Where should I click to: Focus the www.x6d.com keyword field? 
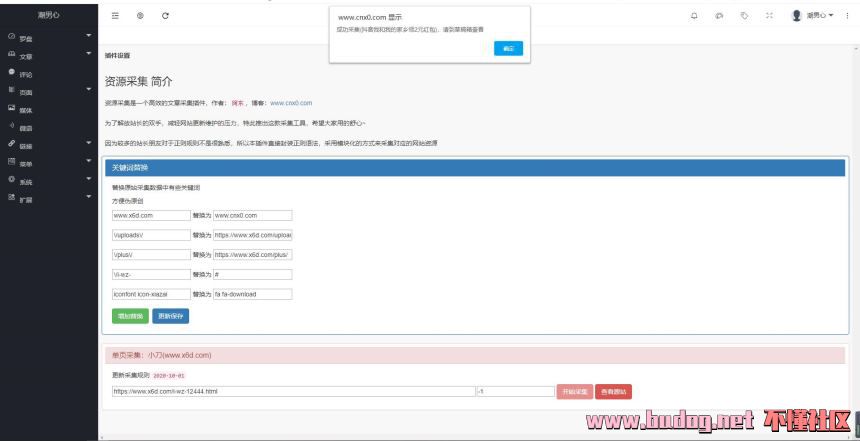(151, 216)
